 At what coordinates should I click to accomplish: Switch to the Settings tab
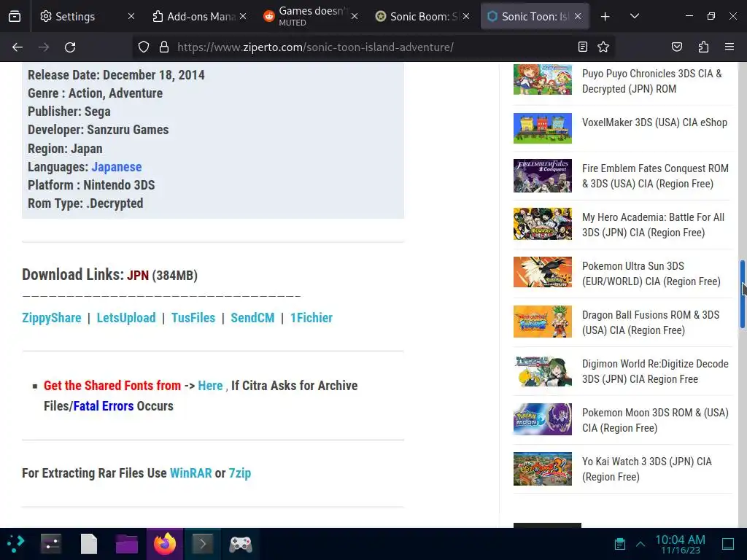[75, 17]
